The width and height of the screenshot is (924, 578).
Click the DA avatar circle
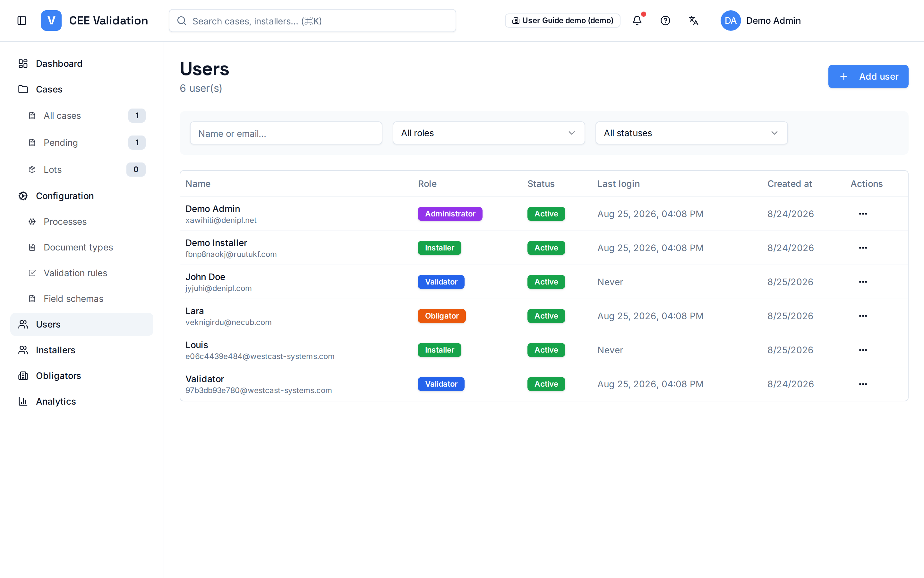click(x=731, y=21)
